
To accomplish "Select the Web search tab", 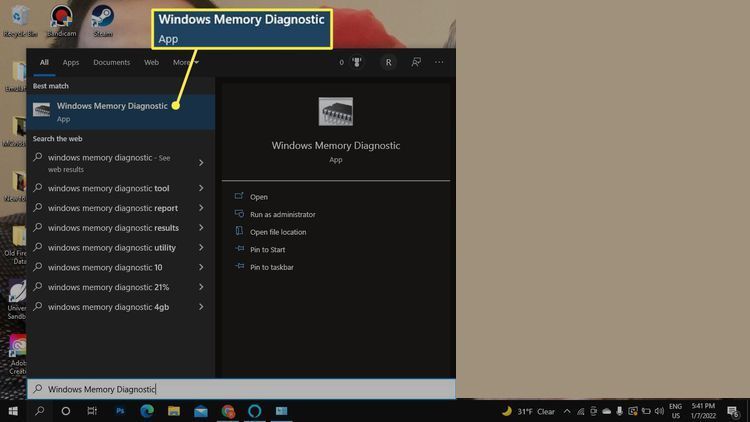I will [151, 62].
